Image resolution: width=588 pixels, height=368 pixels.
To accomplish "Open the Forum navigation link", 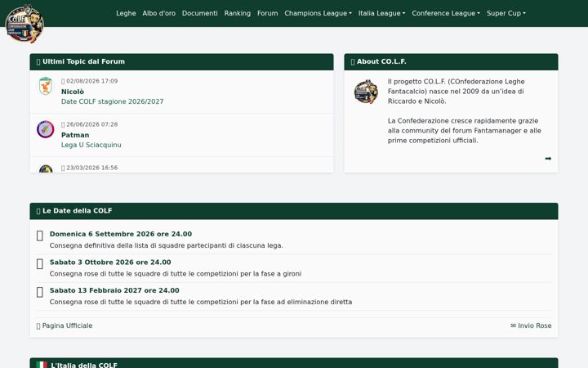I will [268, 13].
